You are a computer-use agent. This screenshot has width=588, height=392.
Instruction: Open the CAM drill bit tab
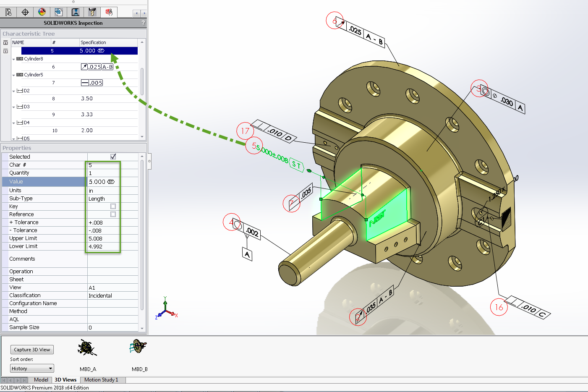click(92, 12)
